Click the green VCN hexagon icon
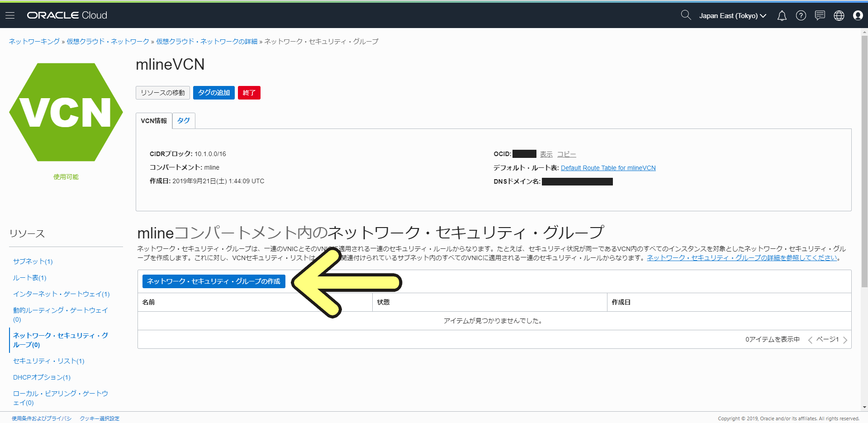This screenshot has width=868, height=423. coord(66,112)
